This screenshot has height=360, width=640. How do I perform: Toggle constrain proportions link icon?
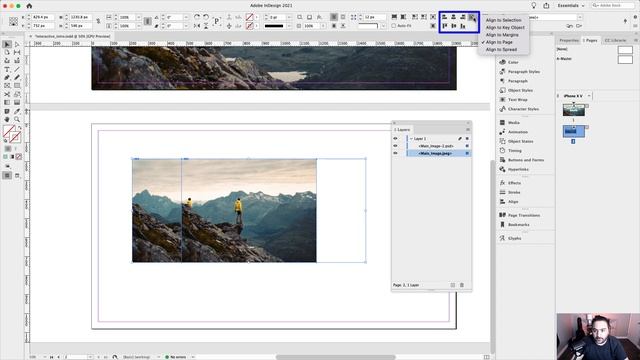point(98,21)
